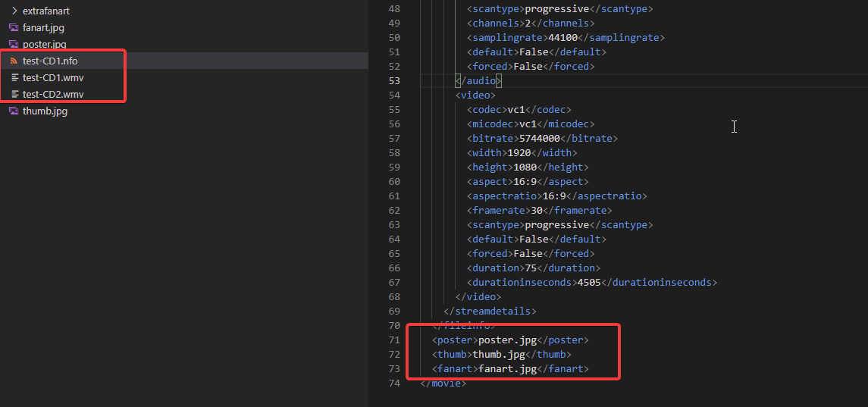
Task: Place cursor on the closing audio tag
Action: (478, 81)
